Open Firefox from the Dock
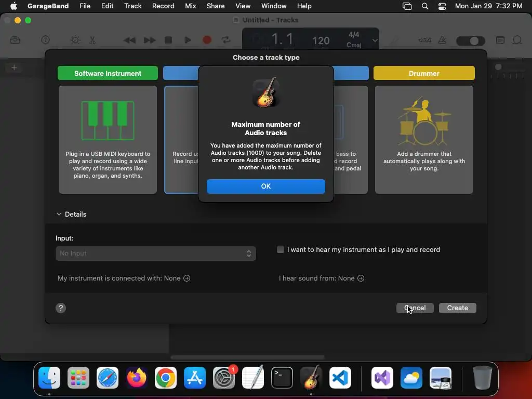The width and height of the screenshot is (532, 399). point(137,378)
